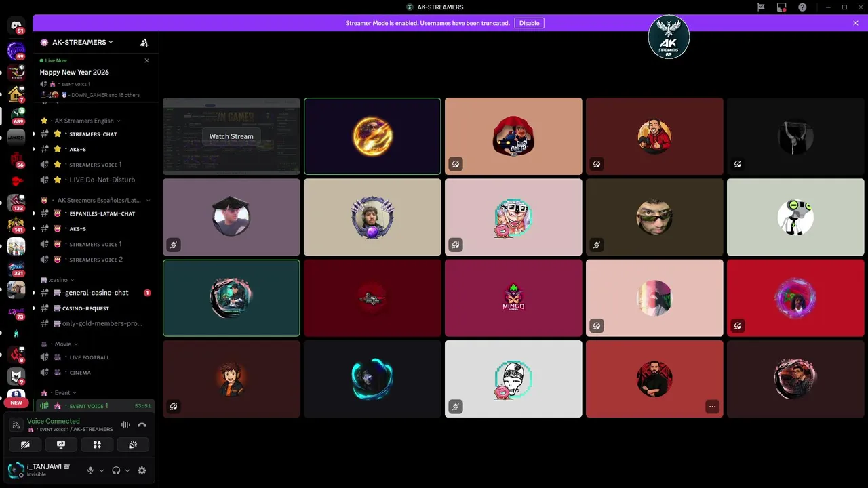Click the Voice Connected status text

pos(54,421)
